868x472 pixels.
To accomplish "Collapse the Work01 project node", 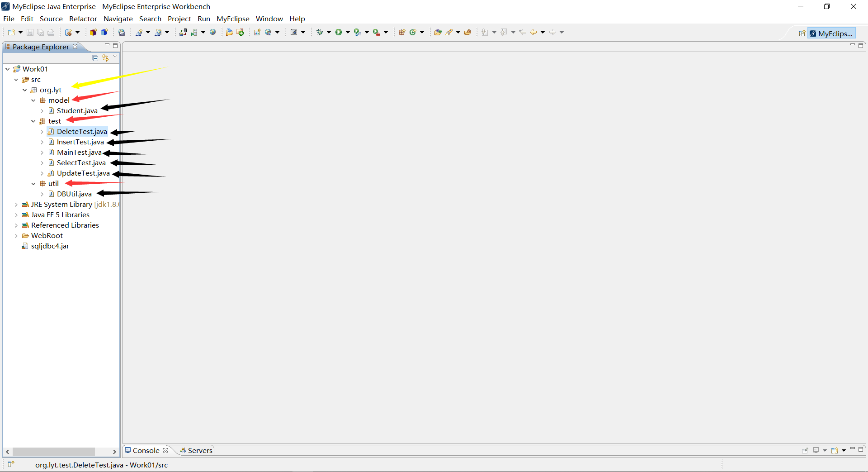I will pos(8,69).
